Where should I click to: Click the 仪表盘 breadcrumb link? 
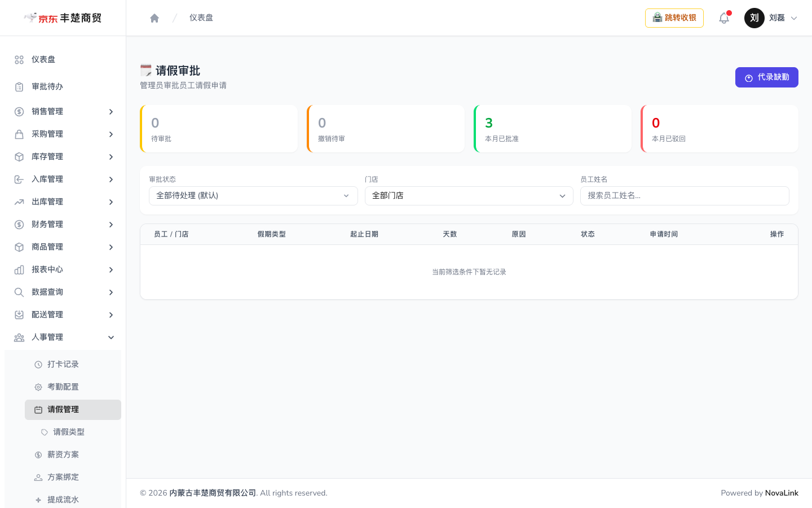[x=201, y=18]
